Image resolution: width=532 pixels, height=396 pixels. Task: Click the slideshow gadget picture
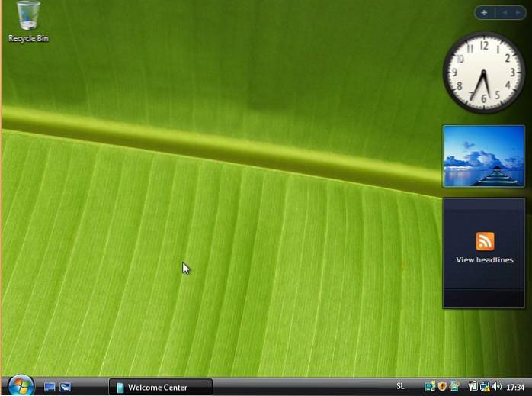point(484,156)
